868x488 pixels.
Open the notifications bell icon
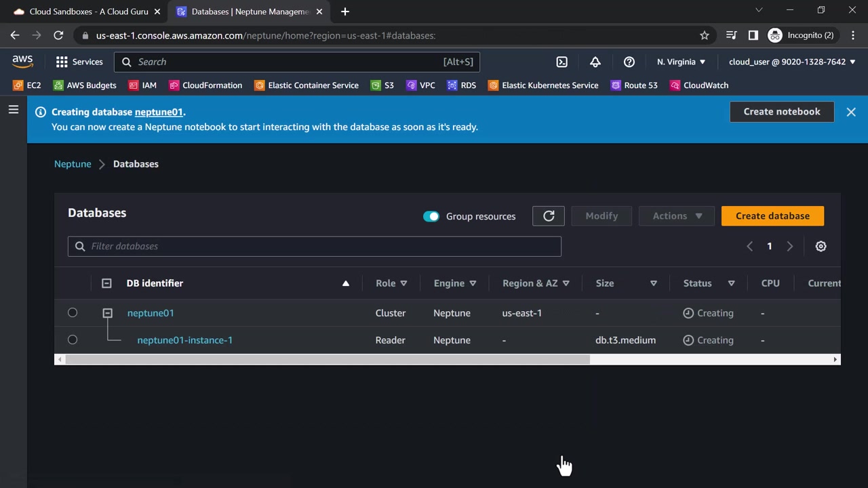(595, 62)
